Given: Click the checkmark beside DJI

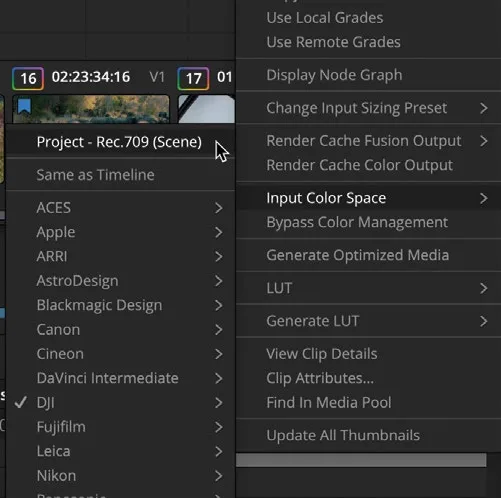Looking at the screenshot, I should 21,402.
